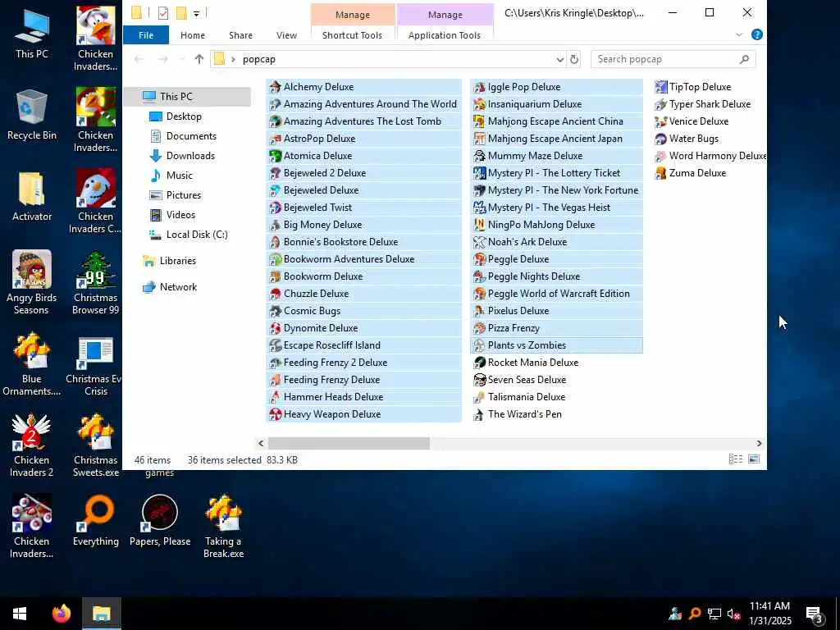Viewport: 840px width, 630px height.
Task: Open File Explorer from the taskbar
Action: [101, 614]
